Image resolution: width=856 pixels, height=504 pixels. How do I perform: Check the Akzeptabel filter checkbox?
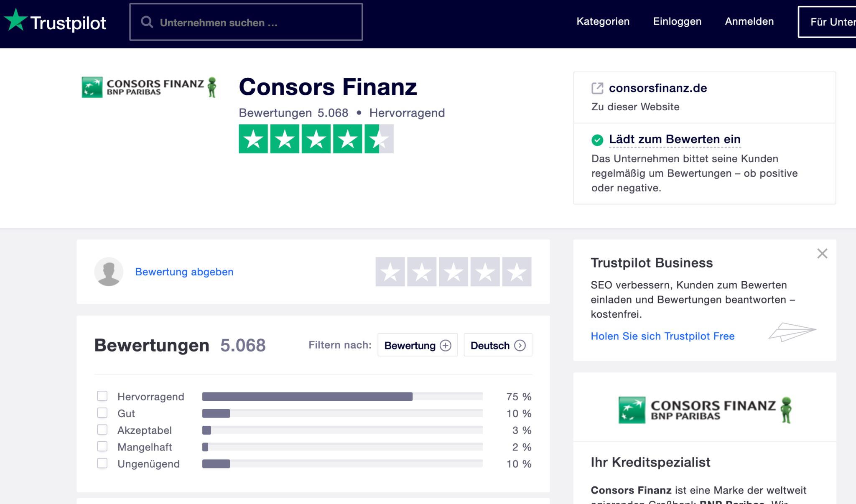[x=102, y=429]
